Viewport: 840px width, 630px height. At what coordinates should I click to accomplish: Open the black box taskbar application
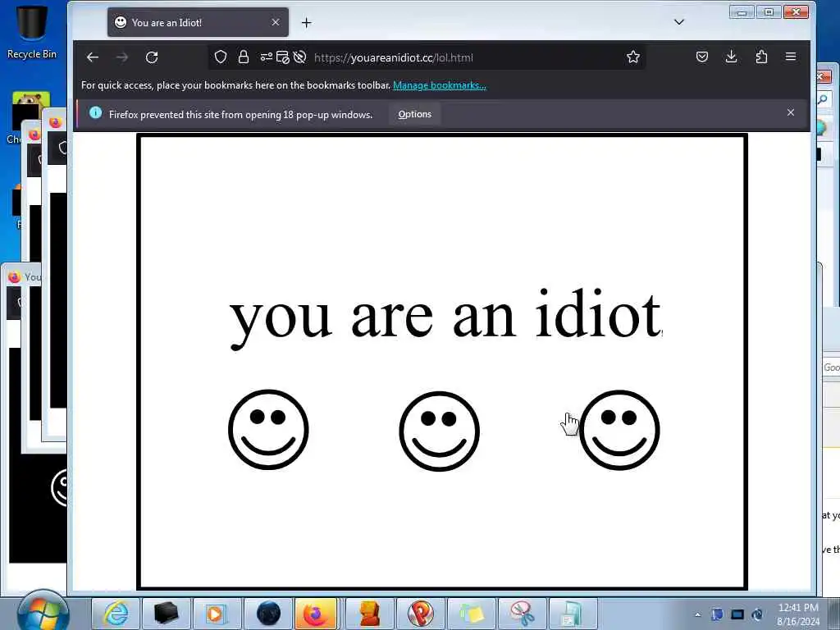[x=166, y=614]
